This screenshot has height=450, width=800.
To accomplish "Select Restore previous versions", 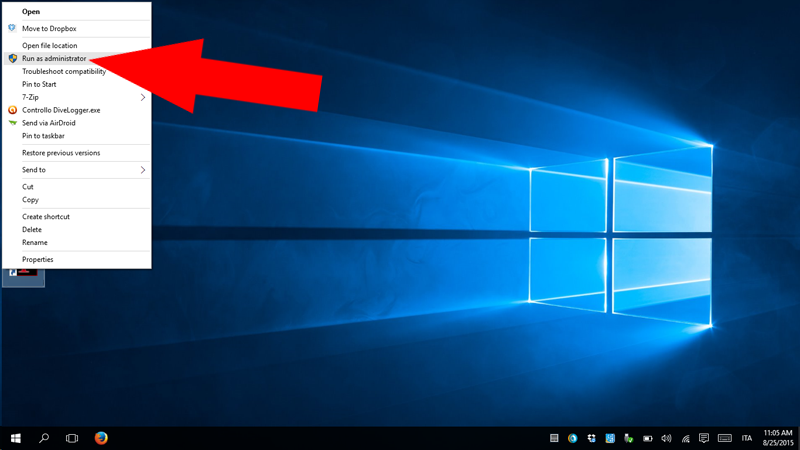I will (x=77, y=153).
